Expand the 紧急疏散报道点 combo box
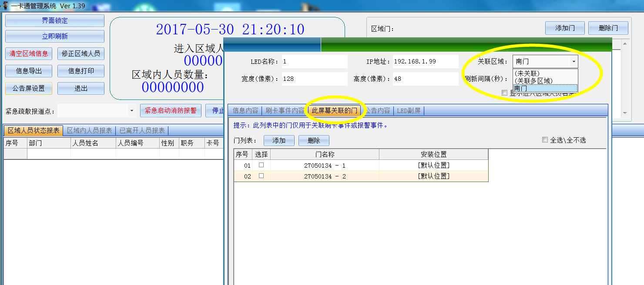This screenshot has width=644, height=285. click(132, 111)
